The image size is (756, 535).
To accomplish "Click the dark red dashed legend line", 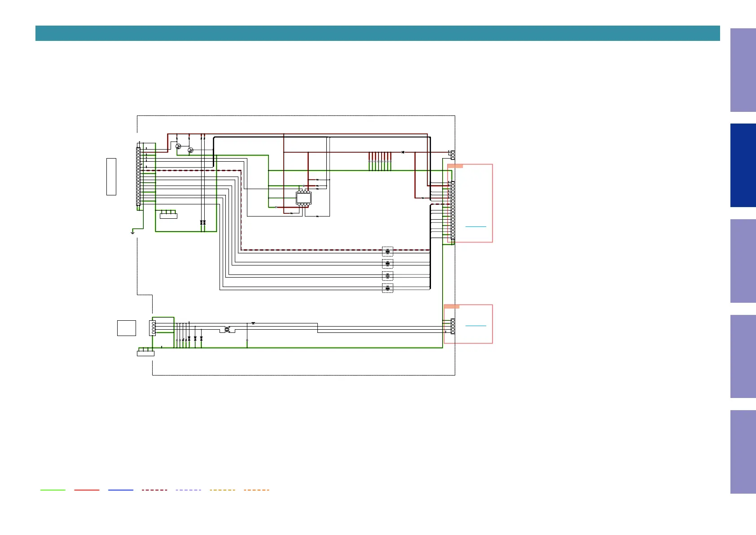I will tap(154, 490).
